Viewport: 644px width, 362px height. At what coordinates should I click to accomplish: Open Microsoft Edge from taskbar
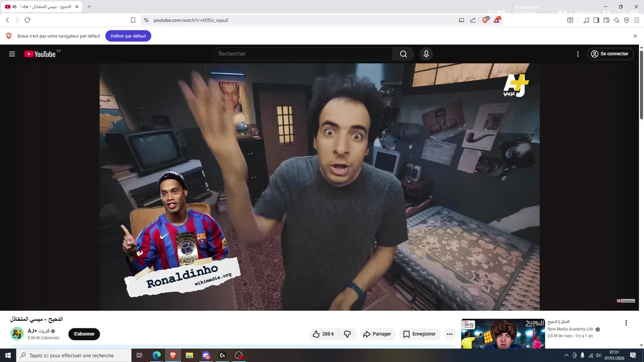click(156, 355)
